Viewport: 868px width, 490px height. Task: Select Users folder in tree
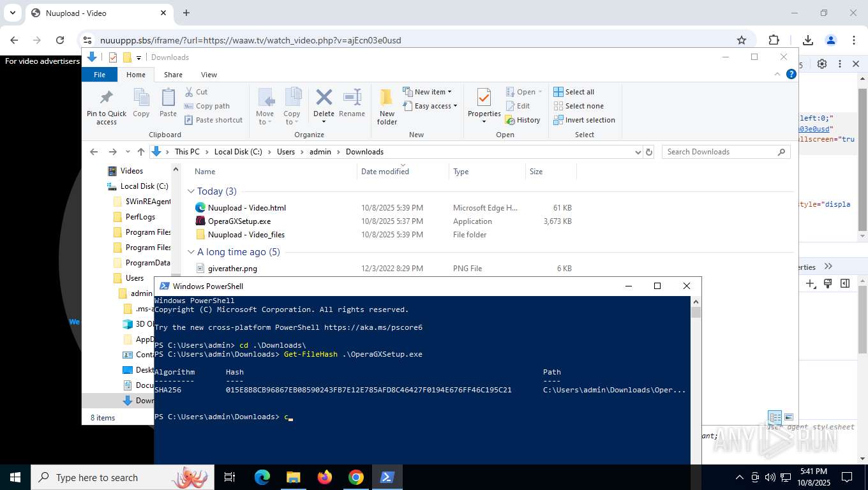135,278
